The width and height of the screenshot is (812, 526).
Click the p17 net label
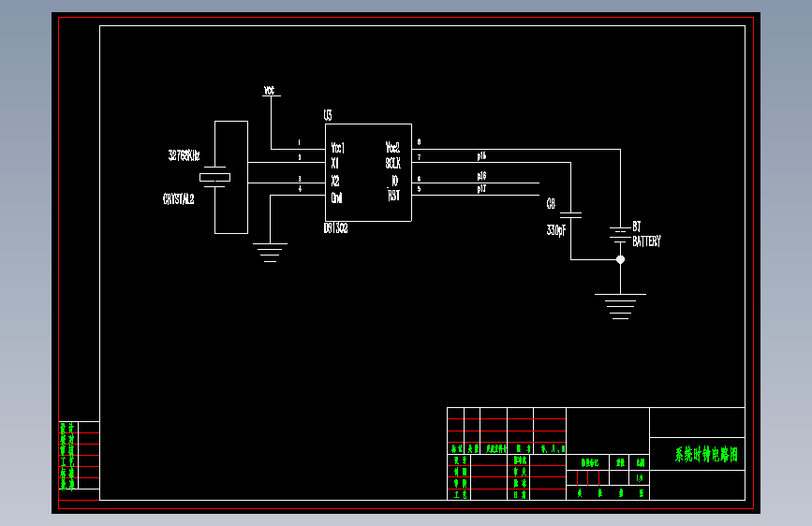481,188
